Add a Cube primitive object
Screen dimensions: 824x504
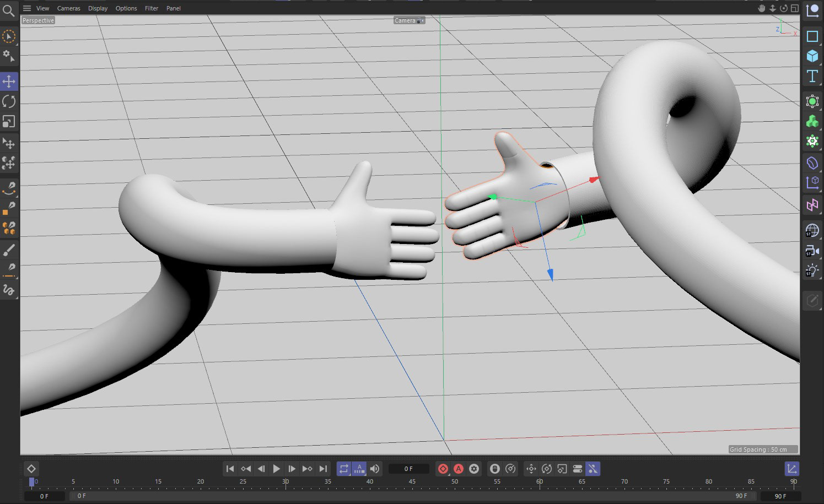click(812, 56)
